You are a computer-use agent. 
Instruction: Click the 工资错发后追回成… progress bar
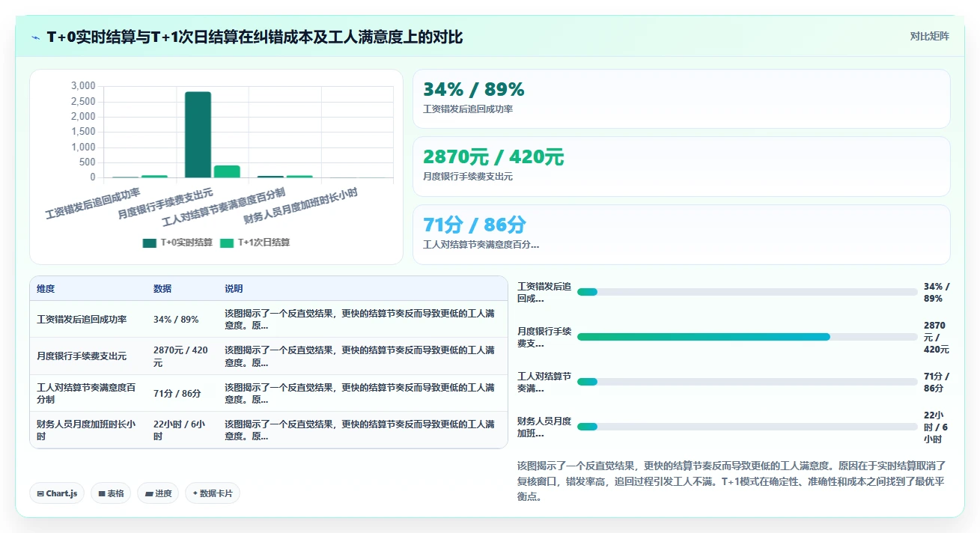[747, 292]
